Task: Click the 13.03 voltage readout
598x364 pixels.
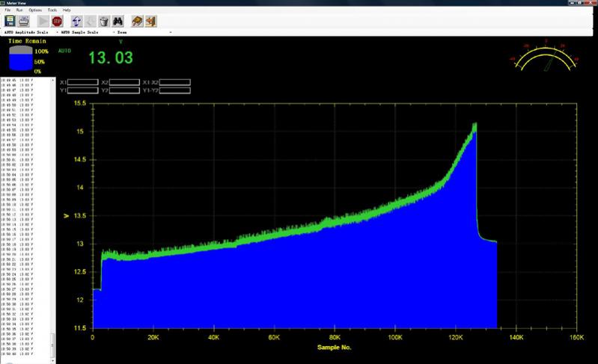Action: pyautogui.click(x=111, y=58)
